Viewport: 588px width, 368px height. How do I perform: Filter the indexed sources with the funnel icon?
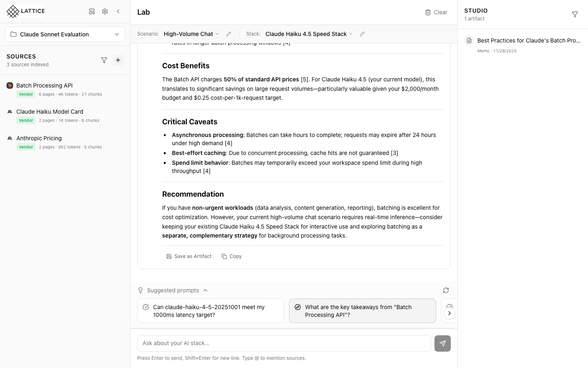[x=104, y=60]
